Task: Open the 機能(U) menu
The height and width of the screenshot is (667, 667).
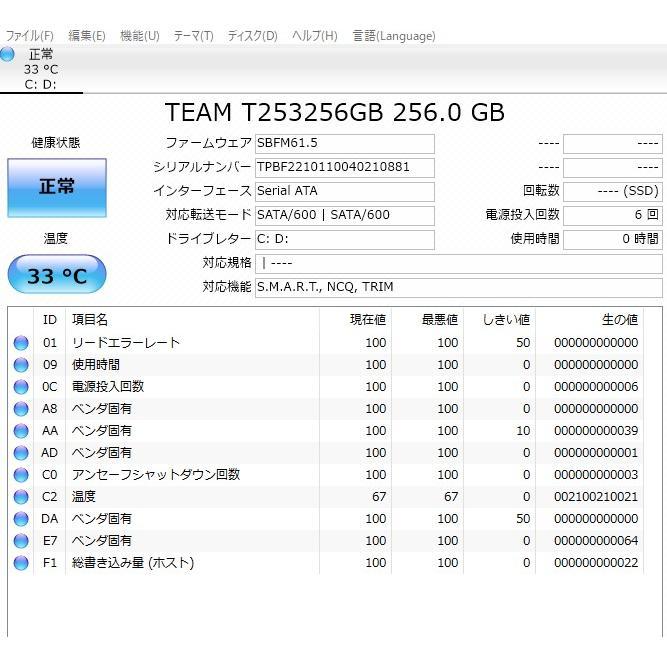Action: [x=139, y=36]
